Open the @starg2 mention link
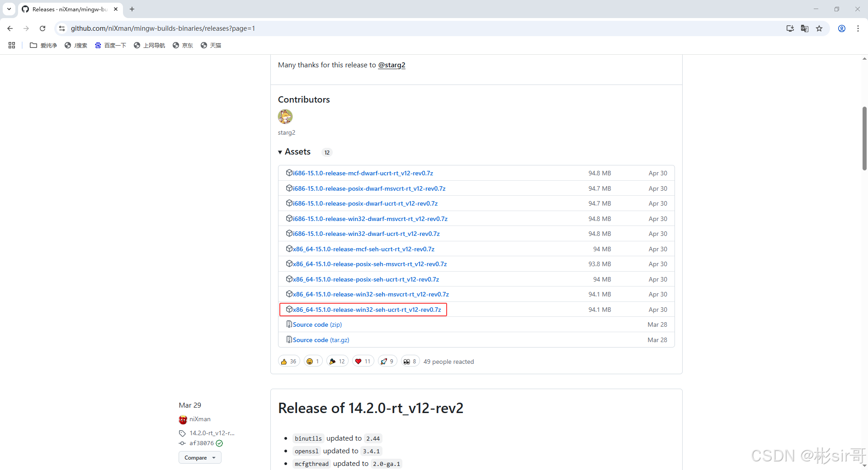 point(392,65)
